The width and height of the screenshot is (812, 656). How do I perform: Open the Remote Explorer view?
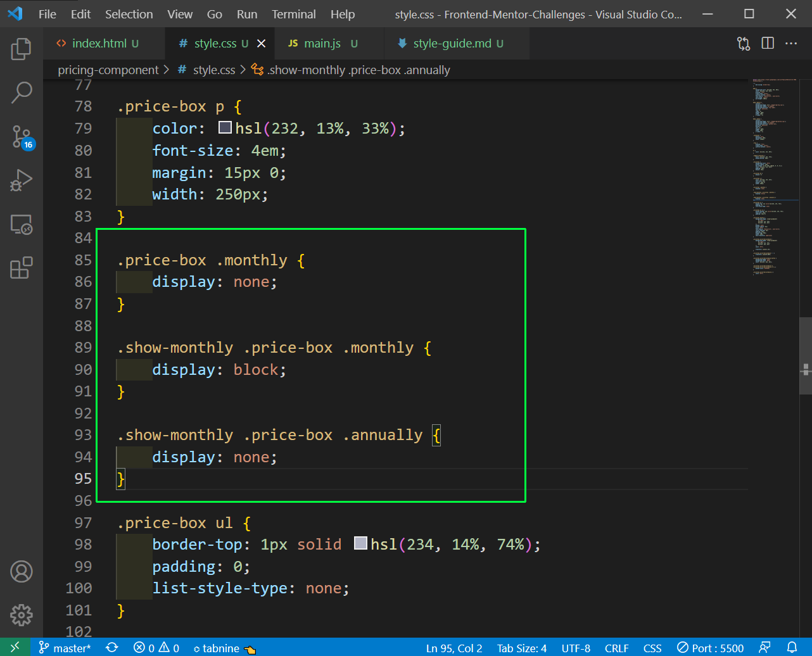pos(21,224)
